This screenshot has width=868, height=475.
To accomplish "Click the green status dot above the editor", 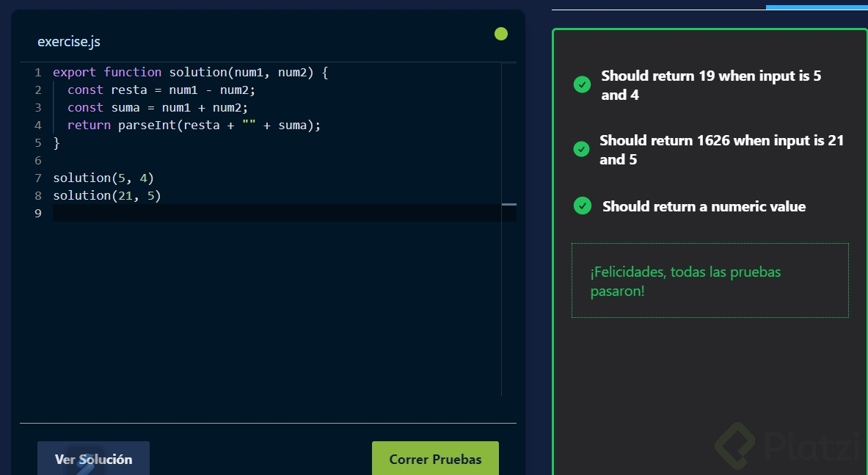I will (501, 34).
